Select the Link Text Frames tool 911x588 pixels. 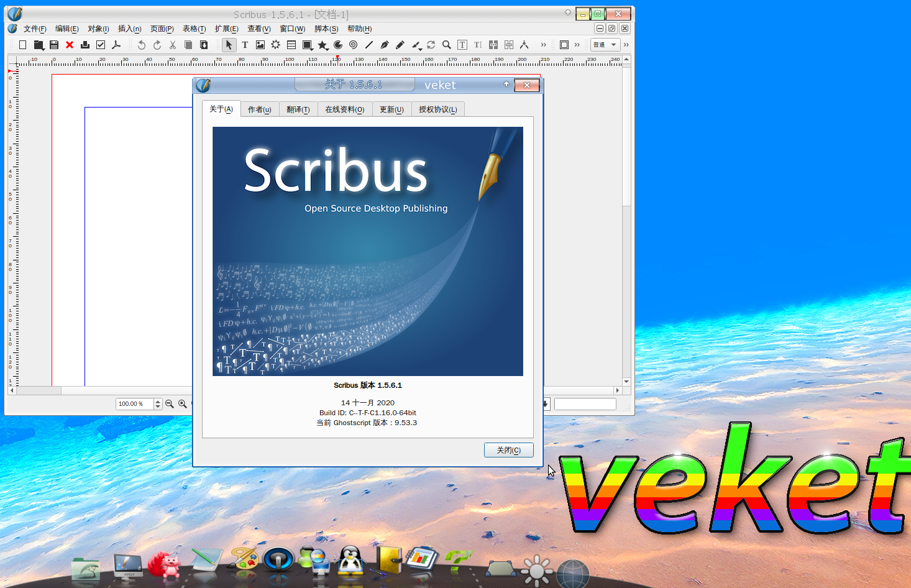[x=493, y=45]
